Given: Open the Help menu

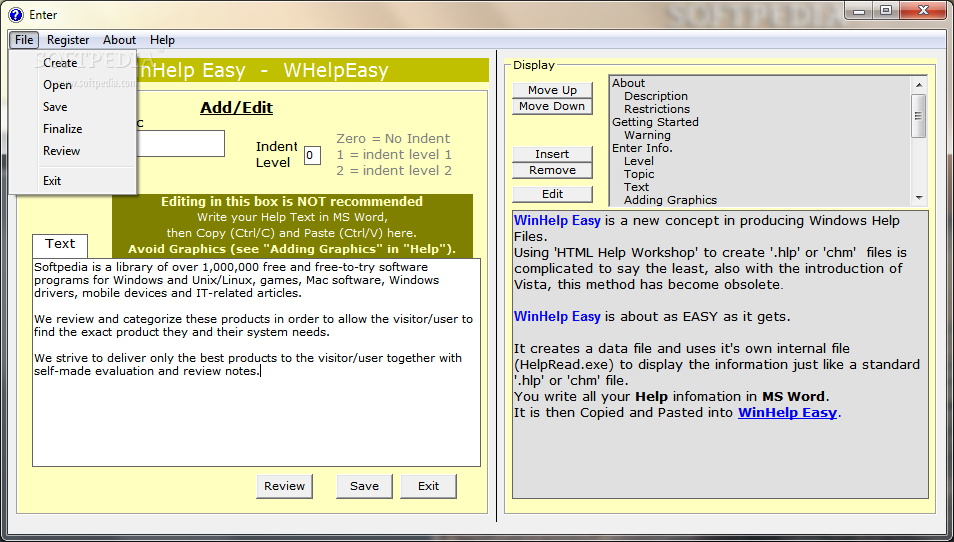Looking at the screenshot, I should [162, 40].
